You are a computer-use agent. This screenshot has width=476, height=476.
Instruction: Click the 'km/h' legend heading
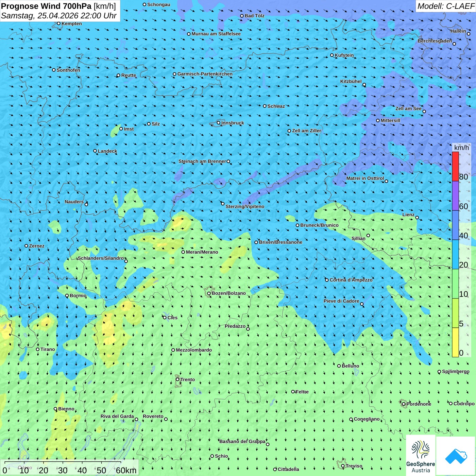point(461,148)
